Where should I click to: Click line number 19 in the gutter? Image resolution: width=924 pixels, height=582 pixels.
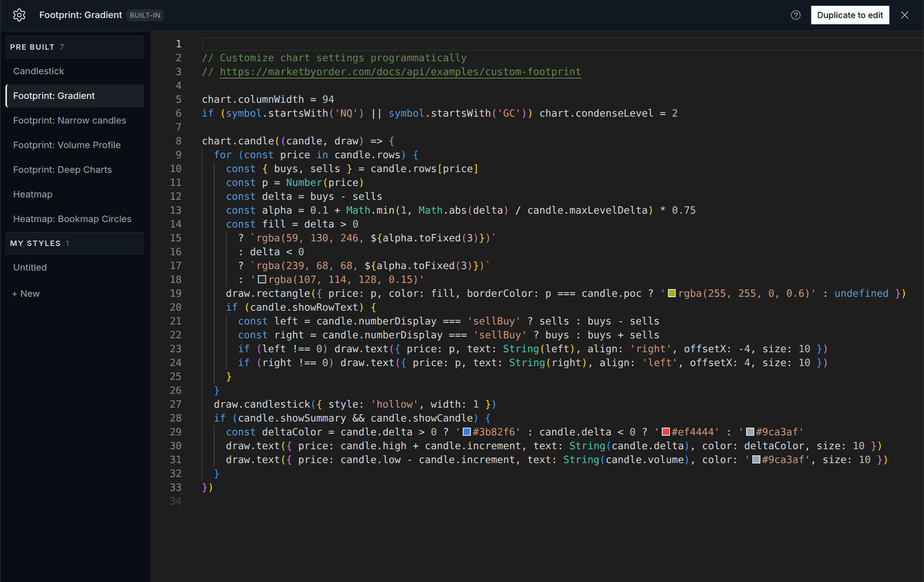[x=176, y=294]
